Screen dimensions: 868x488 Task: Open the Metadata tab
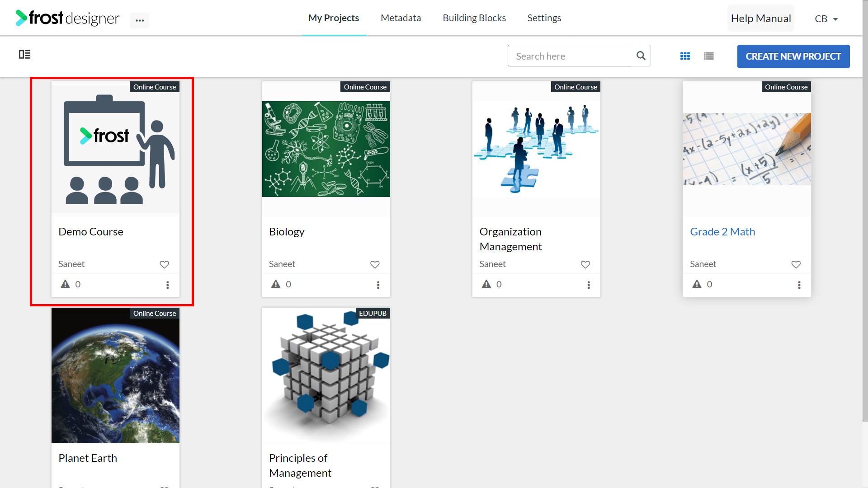click(x=401, y=18)
